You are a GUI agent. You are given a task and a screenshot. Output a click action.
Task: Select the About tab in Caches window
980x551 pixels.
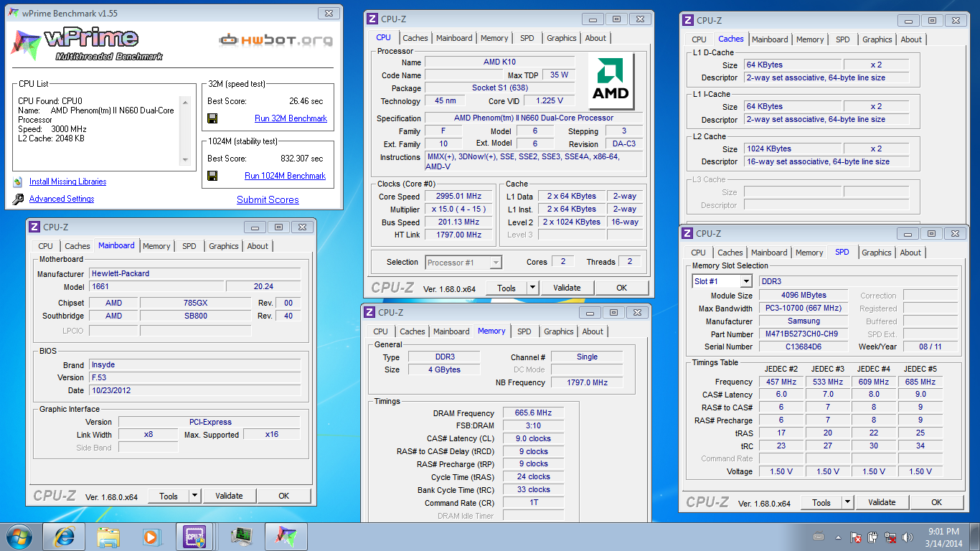point(911,39)
